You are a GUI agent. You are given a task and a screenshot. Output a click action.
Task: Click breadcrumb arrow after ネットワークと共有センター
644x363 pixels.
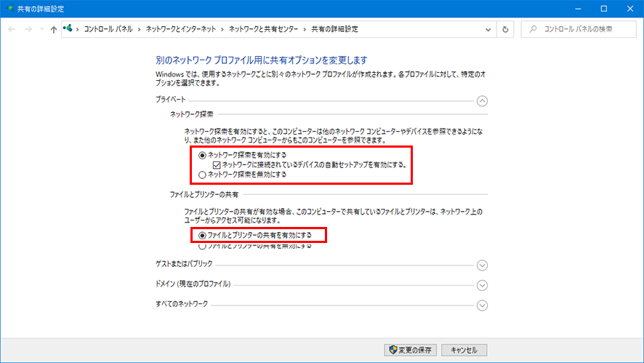305,29
